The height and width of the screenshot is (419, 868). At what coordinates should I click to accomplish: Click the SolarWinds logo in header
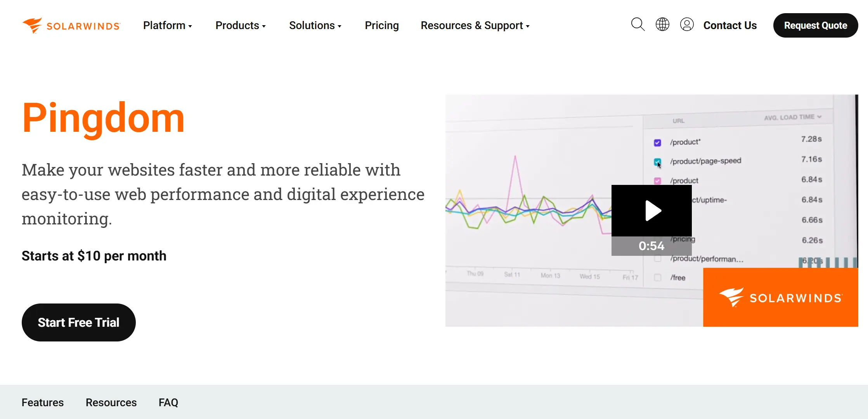coord(71,26)
